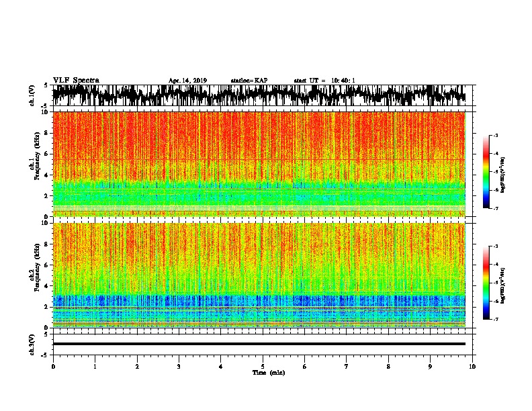Click time axis tick label 1
The height and width of the screenshot is (411, 532).
[95, 367]
